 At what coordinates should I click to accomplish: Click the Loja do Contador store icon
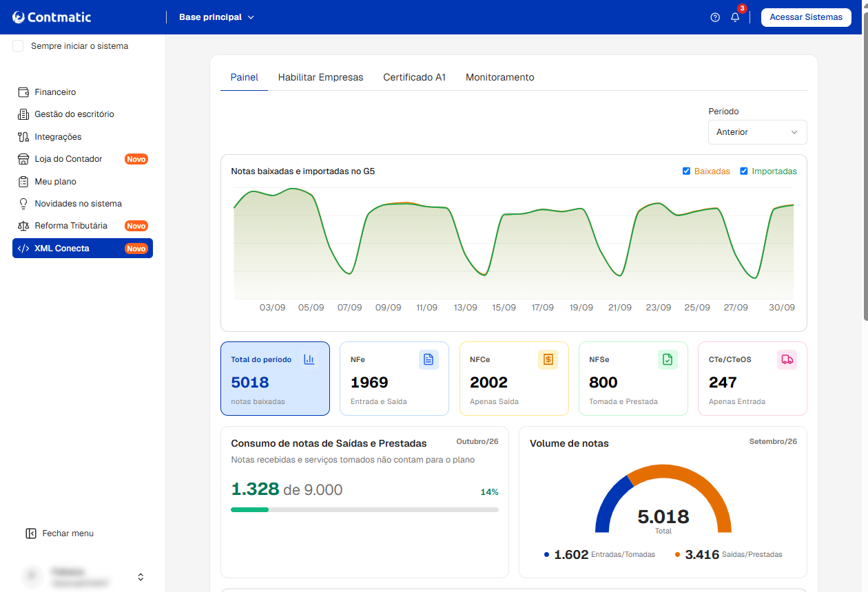pos(23,159)
